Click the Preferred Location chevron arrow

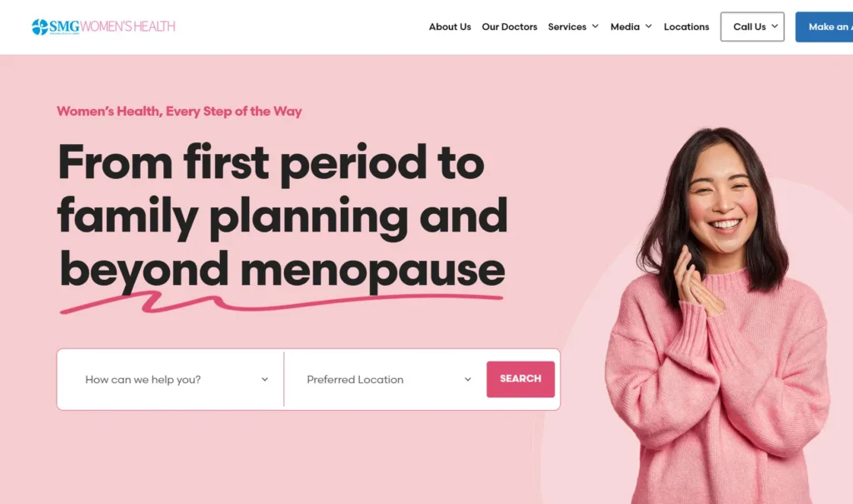(x=468, y=379)
